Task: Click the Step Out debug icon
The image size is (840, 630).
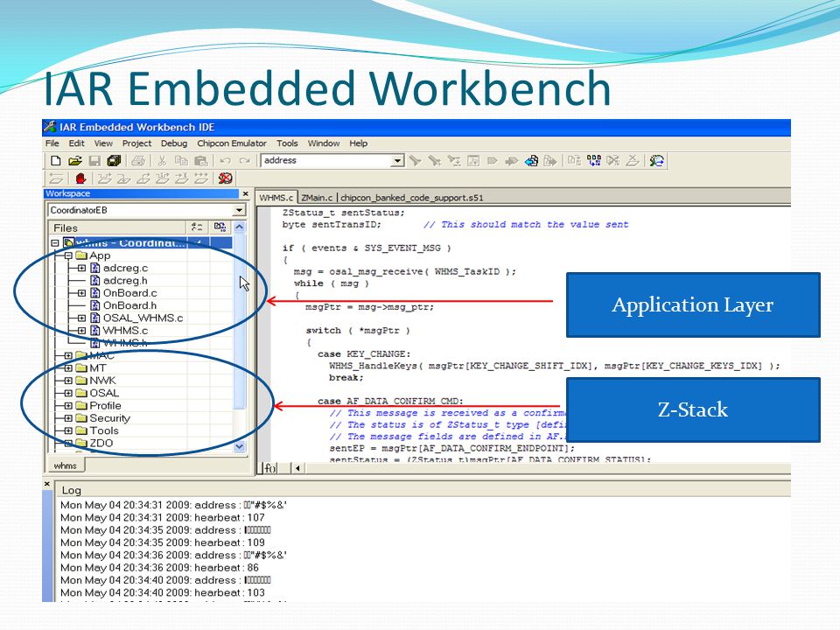Action: 143,178
